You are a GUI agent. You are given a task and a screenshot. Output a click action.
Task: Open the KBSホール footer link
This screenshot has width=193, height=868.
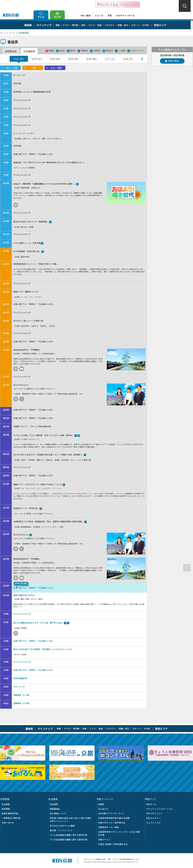151,804
